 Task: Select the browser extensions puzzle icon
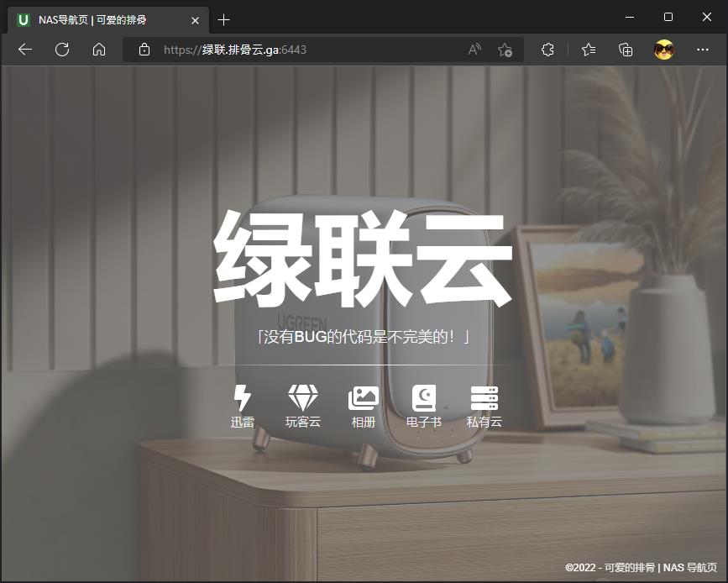(547, 50)
